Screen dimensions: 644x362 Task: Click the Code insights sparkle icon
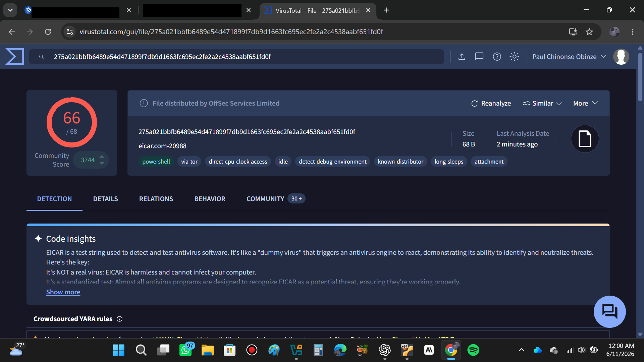tap(38, 238)
